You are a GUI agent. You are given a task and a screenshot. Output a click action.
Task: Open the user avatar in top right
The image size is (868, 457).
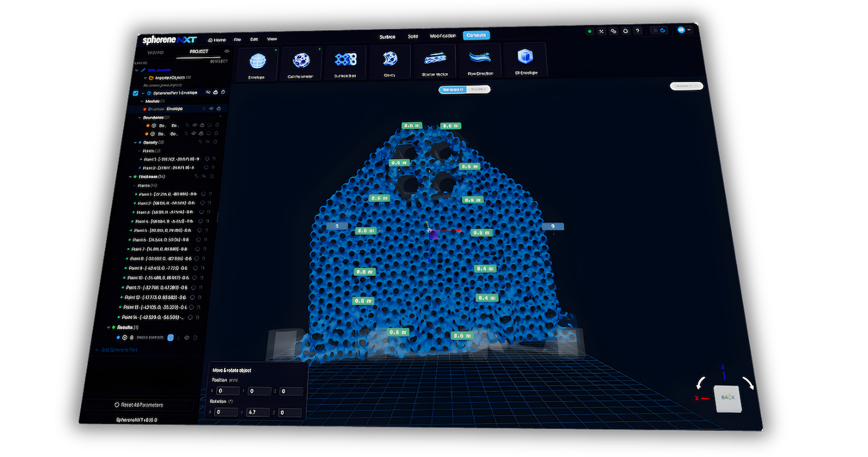(x=681, y=29)
